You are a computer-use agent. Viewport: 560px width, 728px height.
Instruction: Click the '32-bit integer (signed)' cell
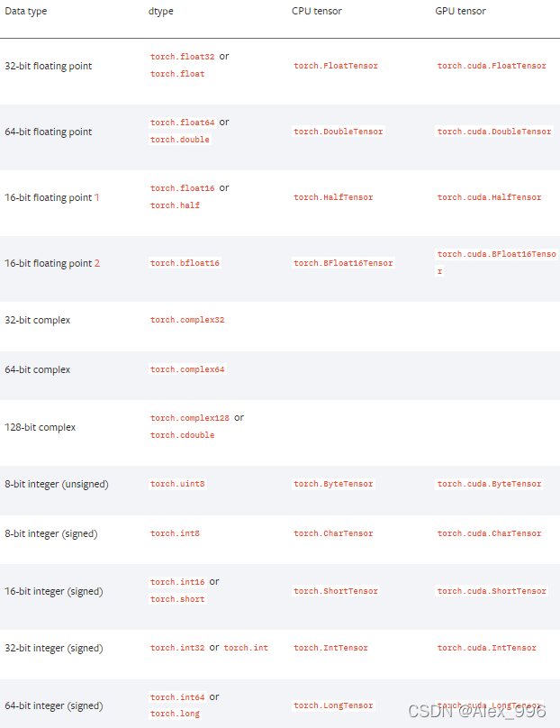pos(54,649)
